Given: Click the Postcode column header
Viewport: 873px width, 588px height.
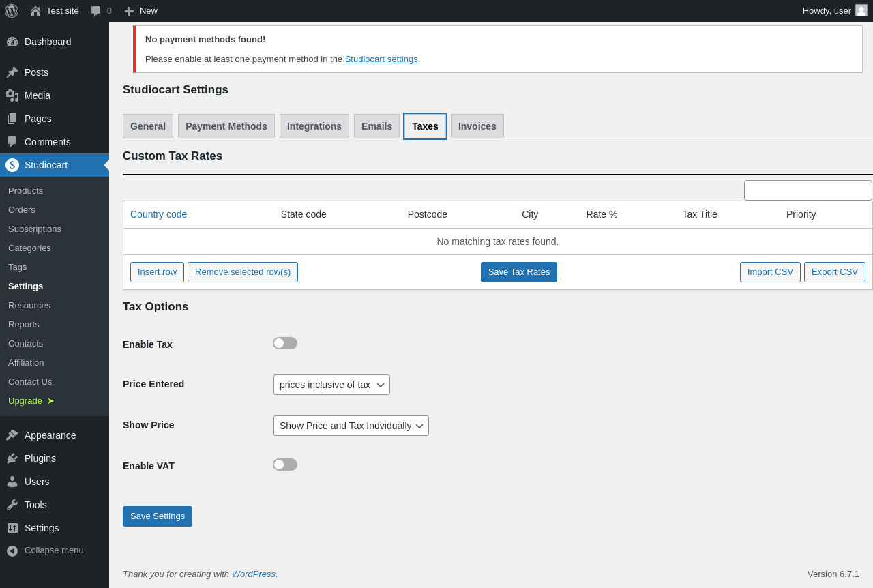Looking at the screenshot, I should [x=428, y=214].
